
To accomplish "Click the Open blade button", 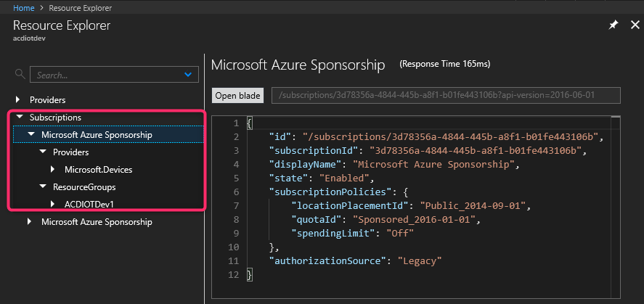I will [237, 96].
